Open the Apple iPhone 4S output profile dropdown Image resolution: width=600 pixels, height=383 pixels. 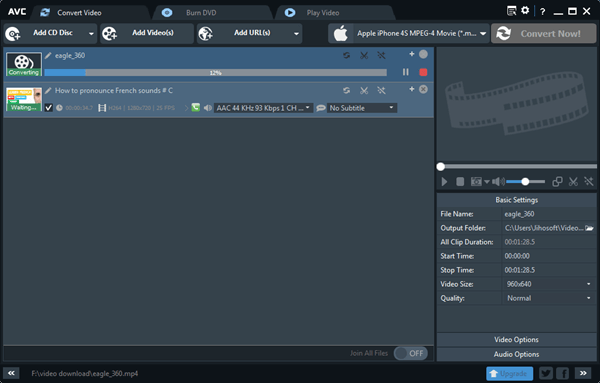pos(409,33)
